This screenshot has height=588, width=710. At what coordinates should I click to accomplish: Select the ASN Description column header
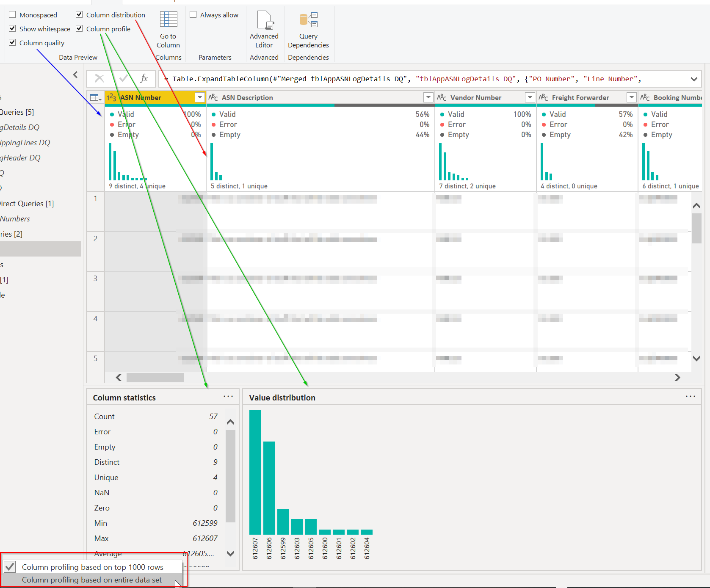[x=320, y=98]
